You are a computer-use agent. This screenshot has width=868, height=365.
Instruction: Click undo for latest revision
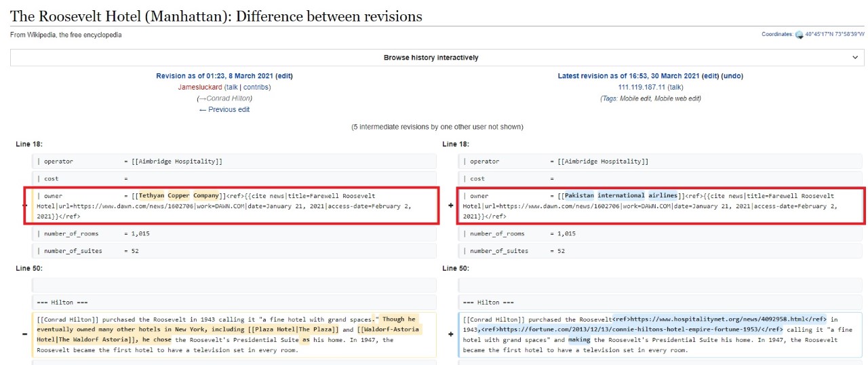tap(732, 76)
